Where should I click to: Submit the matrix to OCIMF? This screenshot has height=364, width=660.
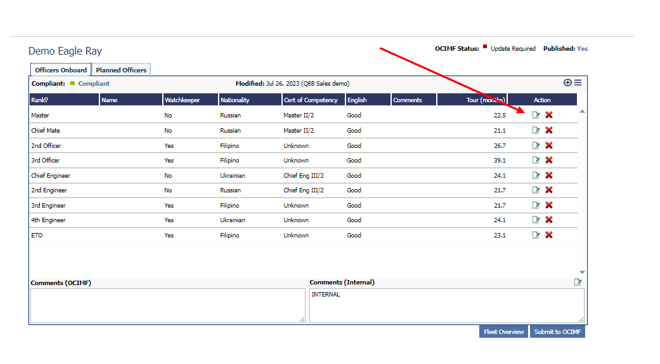(x=557, y=332)
